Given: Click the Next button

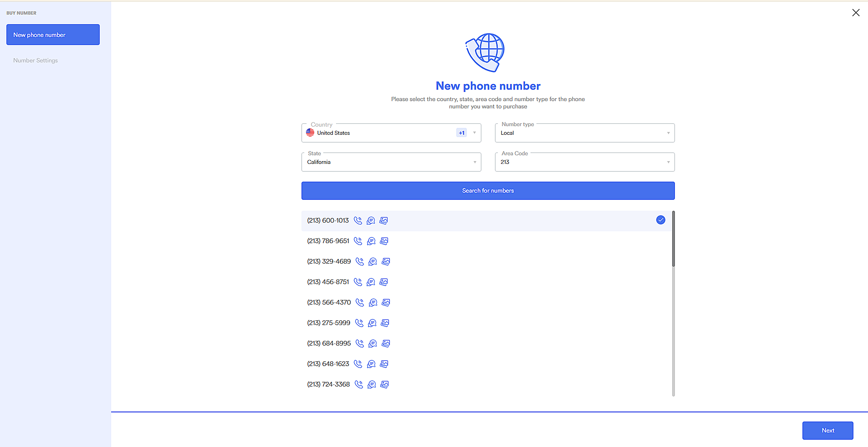Looking at the screenshot, I should (827, 430).
